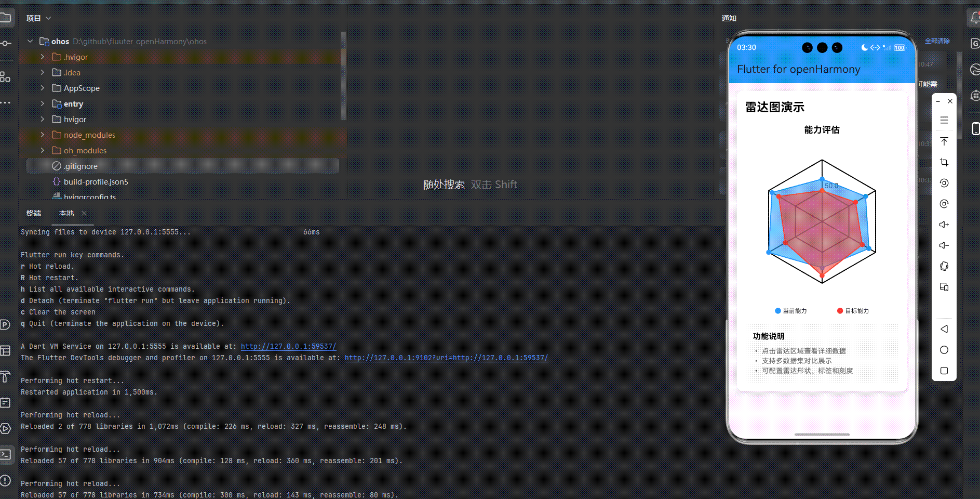Switch to the 终端 terminal tab

(34, 213)
